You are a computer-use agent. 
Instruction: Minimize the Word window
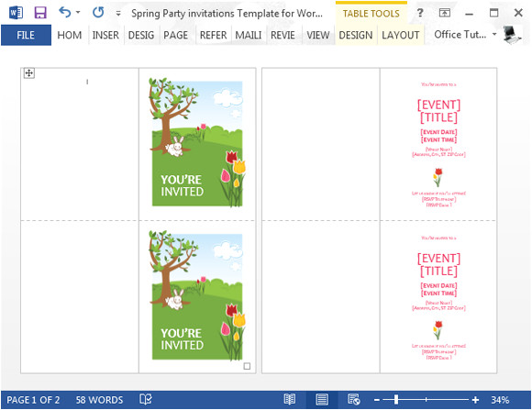(470, 15)
